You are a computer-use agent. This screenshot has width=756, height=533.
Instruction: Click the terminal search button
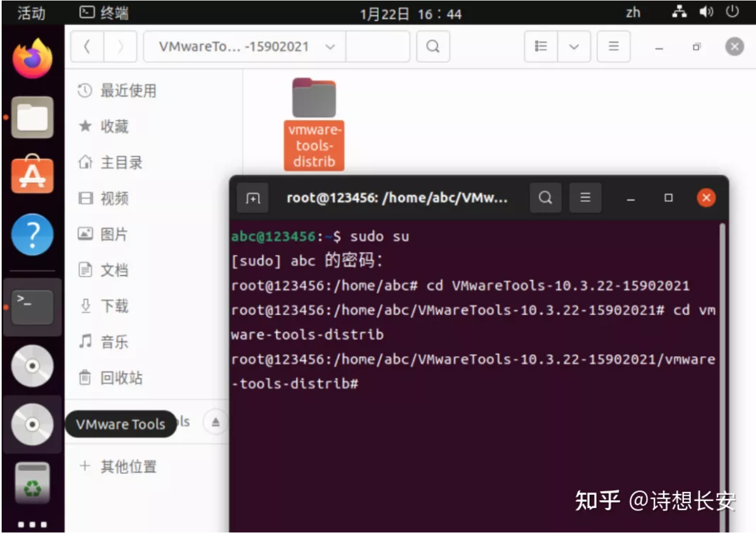(x=545, y=198)
